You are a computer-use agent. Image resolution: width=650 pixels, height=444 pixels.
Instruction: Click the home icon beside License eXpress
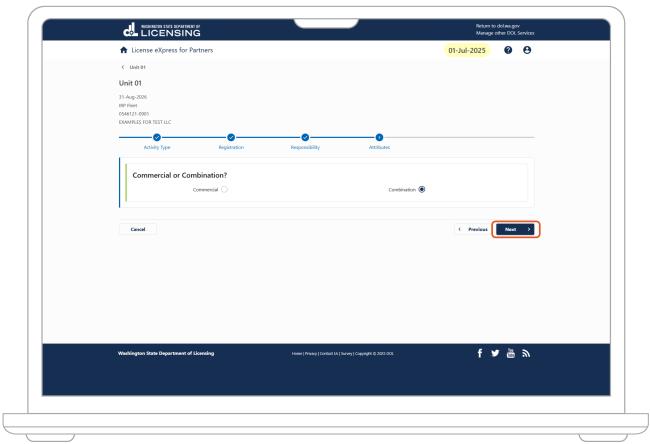pos(124,50)
